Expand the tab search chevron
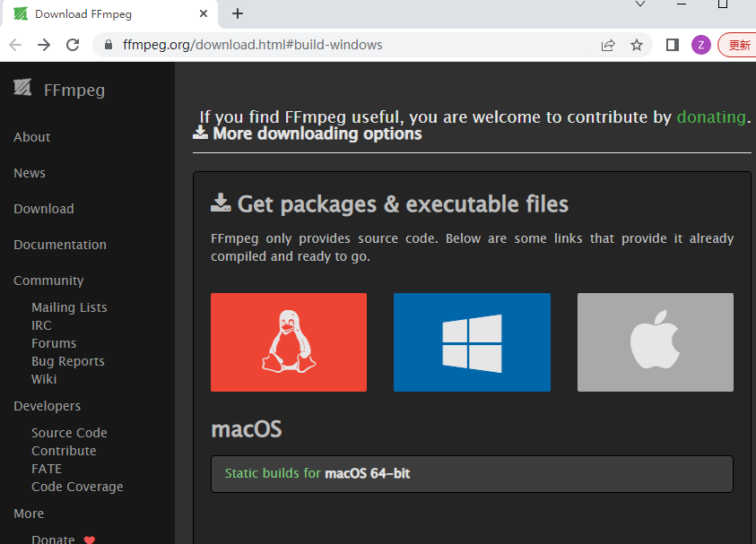 click(640, 4)
